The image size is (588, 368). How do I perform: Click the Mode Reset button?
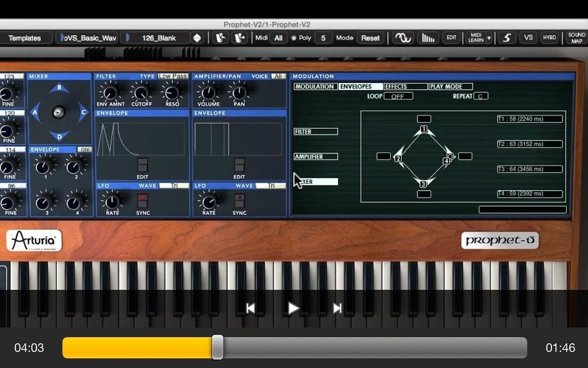coord(370,38)
